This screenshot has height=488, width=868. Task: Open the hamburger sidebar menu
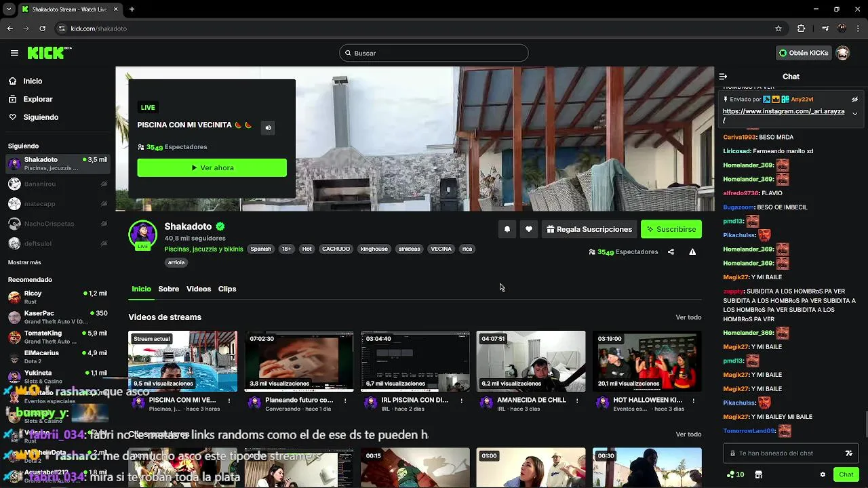click(x=14, y=53)
